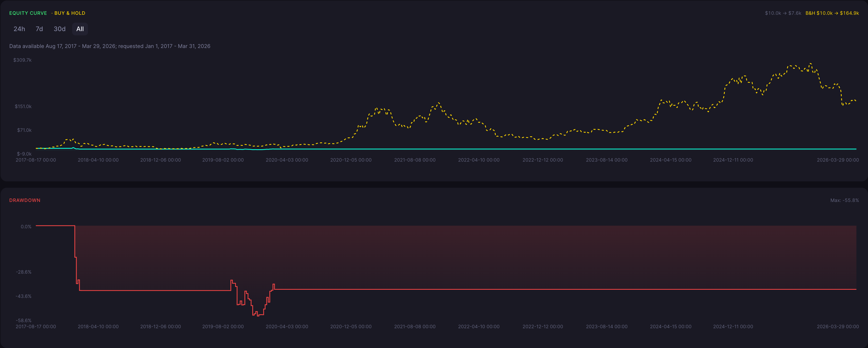The height and width of the screenshot is (348, 868).
Task: Click drawdown chart date 2023-08-14 00:00
Action: tap(606, 327)
